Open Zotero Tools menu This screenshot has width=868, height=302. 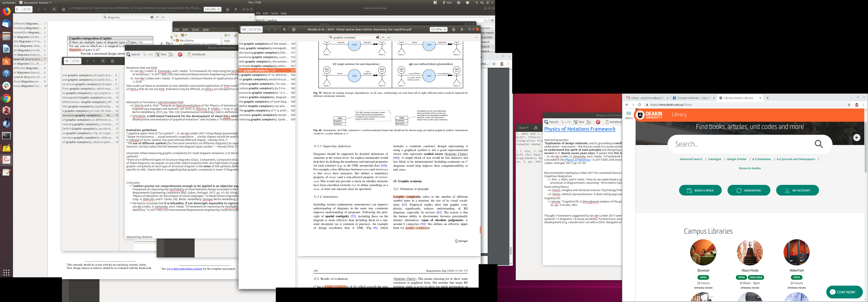coord(195,30)
